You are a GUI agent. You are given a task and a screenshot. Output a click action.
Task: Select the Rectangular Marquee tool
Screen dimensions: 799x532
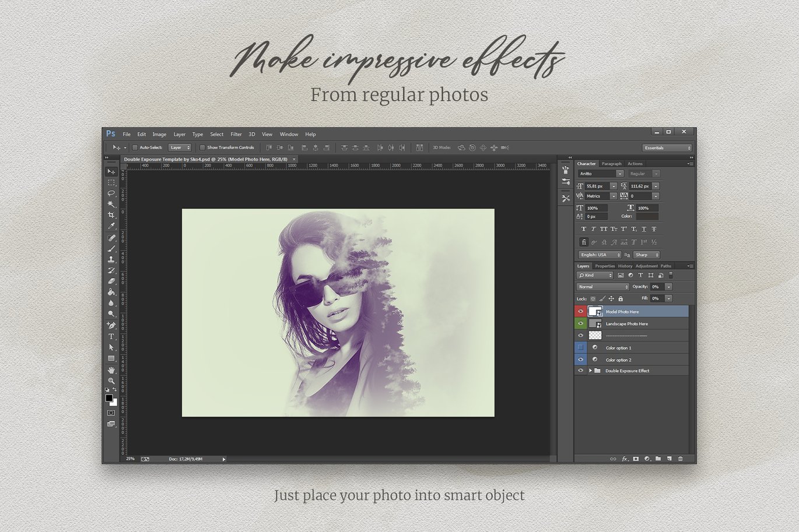tap(111, 182)
